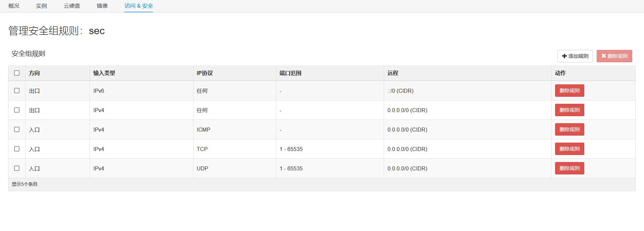Delete the ICMP ingress rule
Image resolution: width=644 pixels, height=231 pixels.
569,130
